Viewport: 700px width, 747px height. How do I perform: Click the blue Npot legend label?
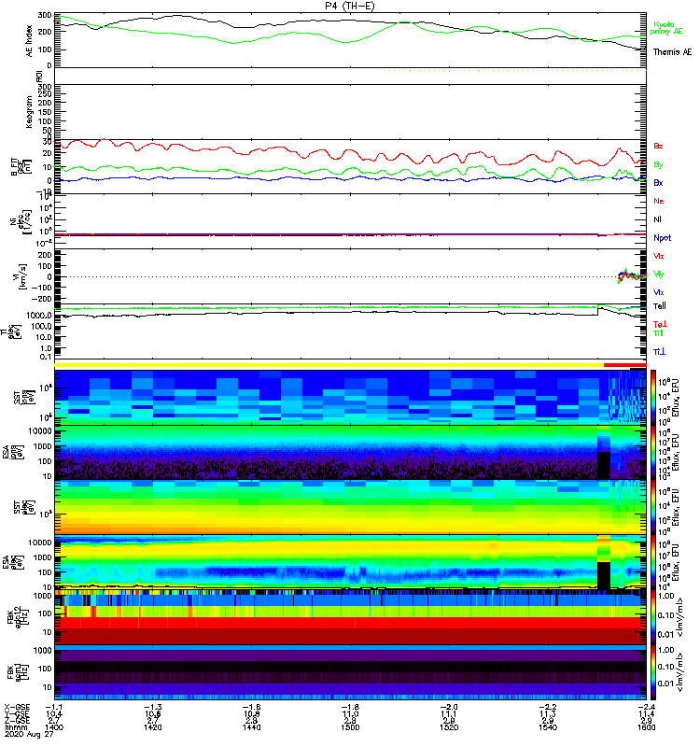pos(662,238)
